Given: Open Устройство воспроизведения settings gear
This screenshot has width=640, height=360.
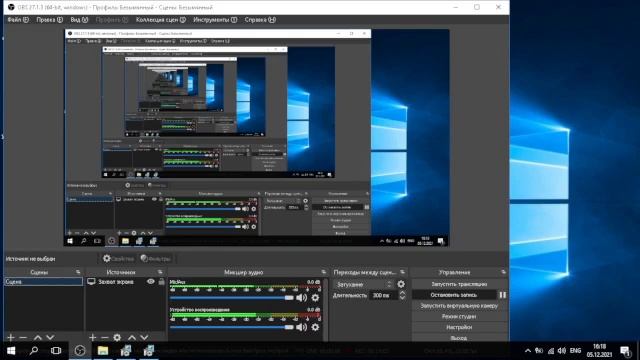Looking at the screenshot, I should [x=315, y=327].
